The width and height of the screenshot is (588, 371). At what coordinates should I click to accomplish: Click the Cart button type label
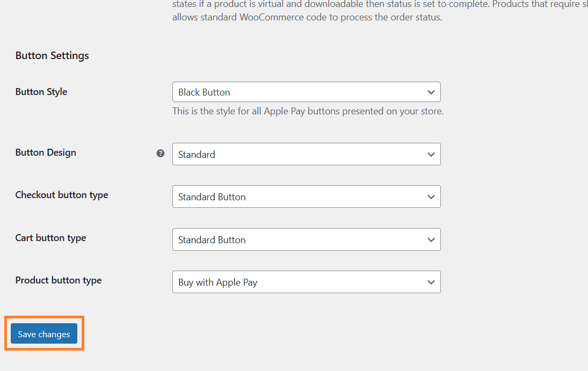tap(50, 238)
